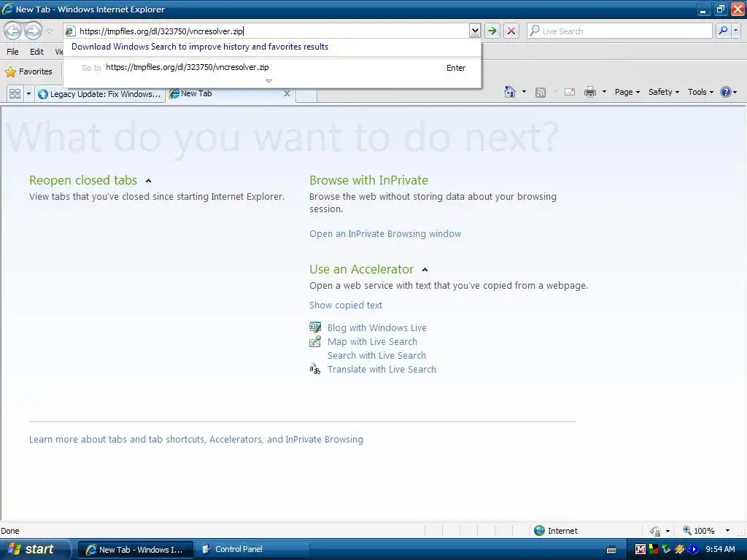747x560 pixels.
Task: Click the Map with Live Search icon
Action: tap(315, 341)
